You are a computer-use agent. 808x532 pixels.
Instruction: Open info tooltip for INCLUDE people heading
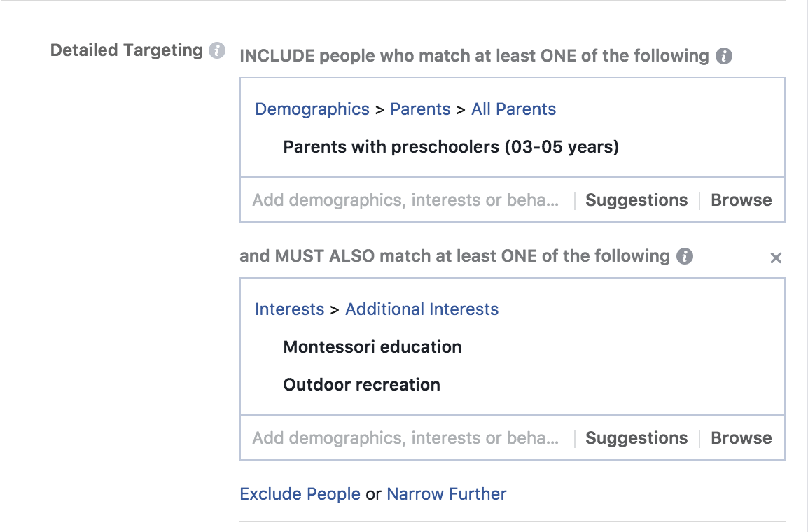tap(724, 57)
